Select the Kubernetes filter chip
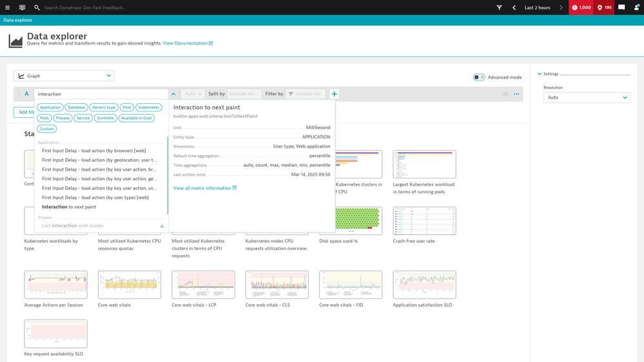Viewport: 644px width, 362px height. 149,108
